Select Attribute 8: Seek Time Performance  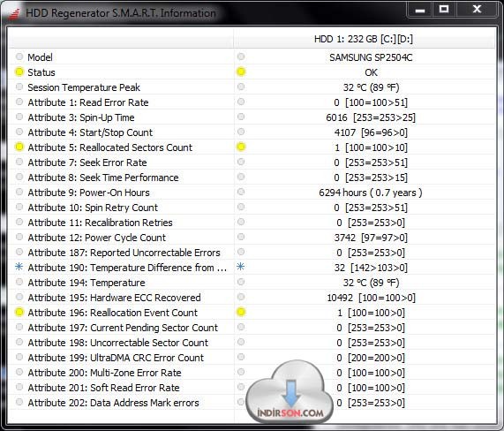tap(103, 178)
